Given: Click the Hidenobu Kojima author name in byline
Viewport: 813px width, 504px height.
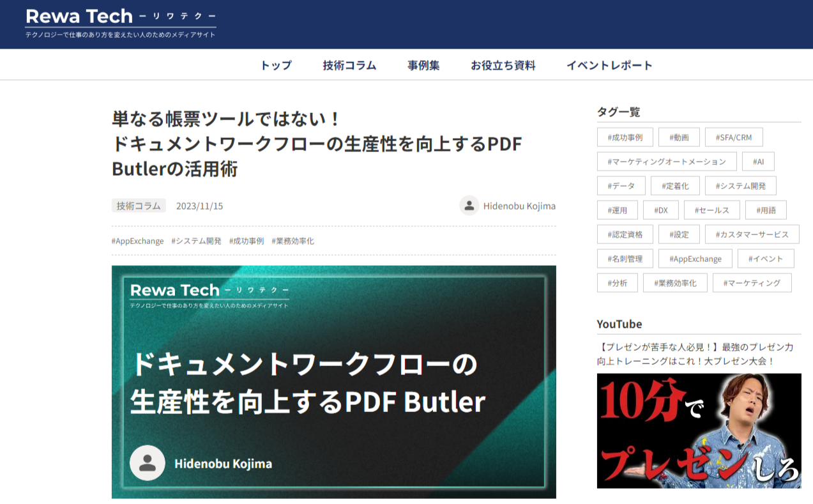Looking at the screenshot, I should tap(519, 206).
